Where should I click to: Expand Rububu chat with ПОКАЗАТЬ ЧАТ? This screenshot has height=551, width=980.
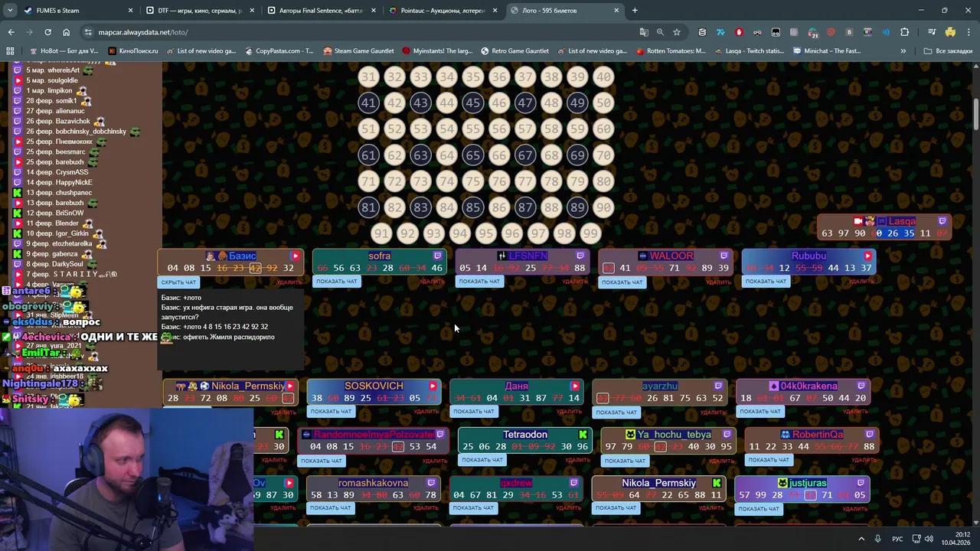(766, 282)
